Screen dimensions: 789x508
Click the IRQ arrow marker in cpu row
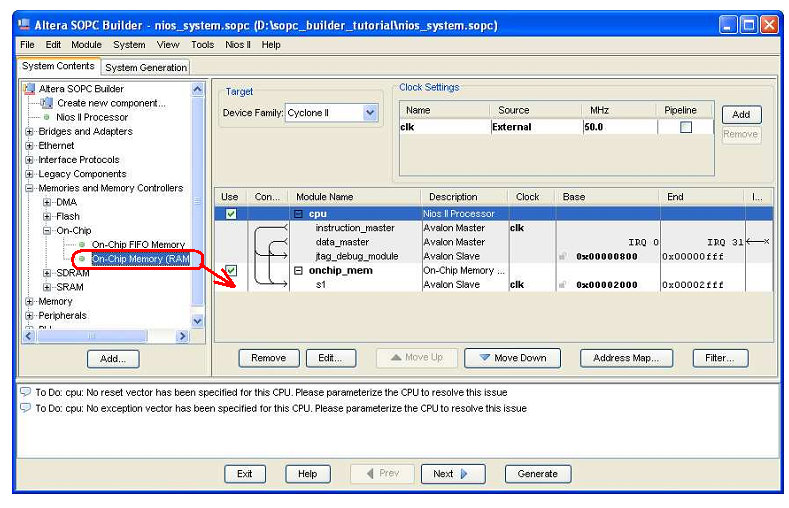point(758,242)
